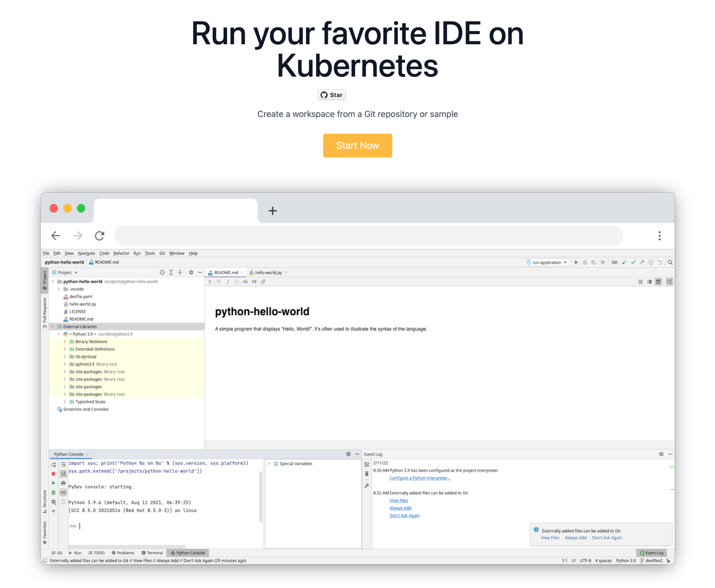Click Rerun icon in Python Console
The image size is (715, 588).
54,465
